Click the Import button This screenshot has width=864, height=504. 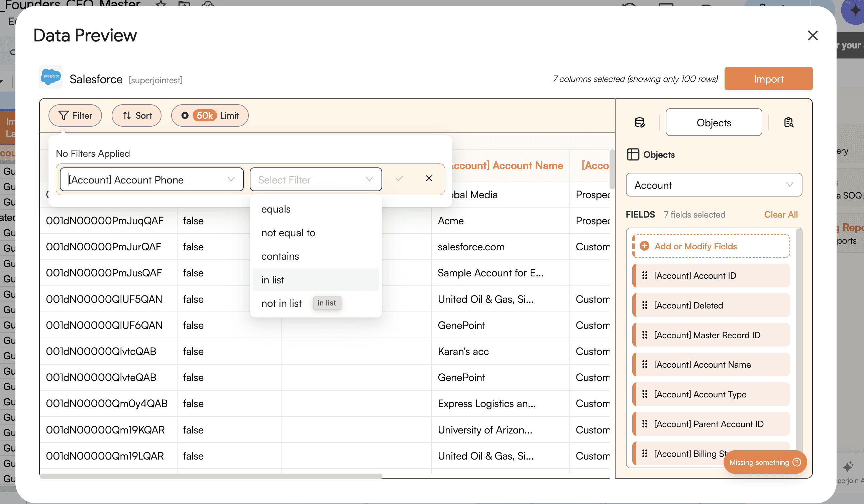(768, 79)
